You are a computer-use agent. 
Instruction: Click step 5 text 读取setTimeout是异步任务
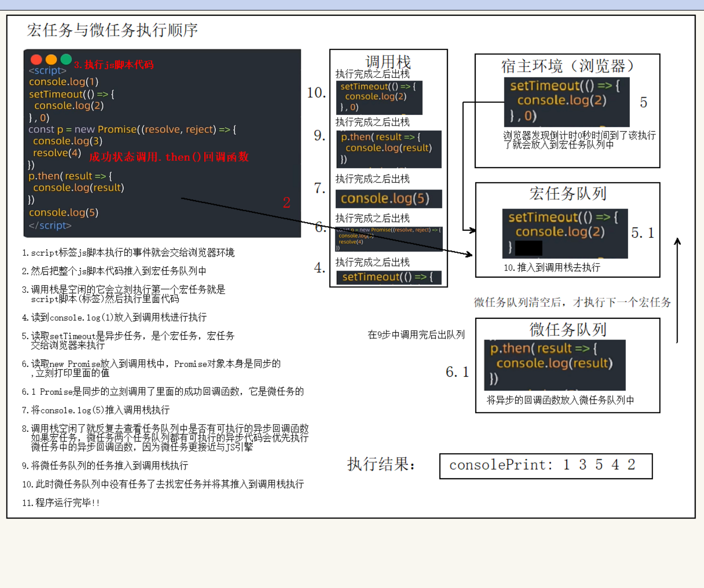click(x=128, y=341)
